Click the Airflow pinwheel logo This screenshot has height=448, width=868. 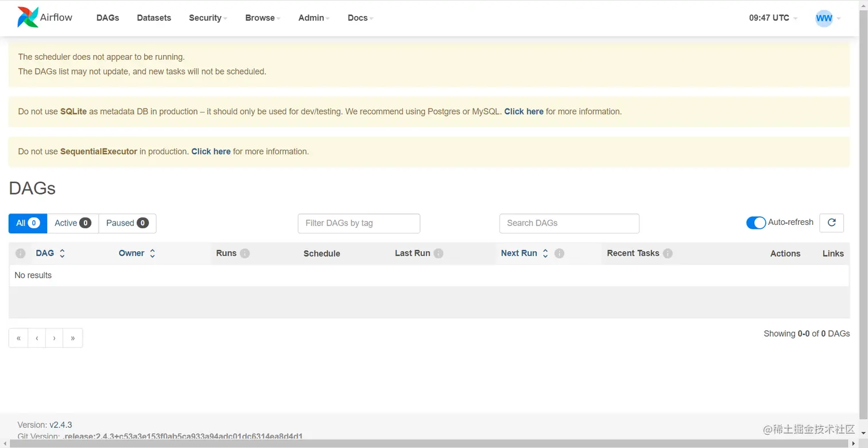tap(28, 17)
